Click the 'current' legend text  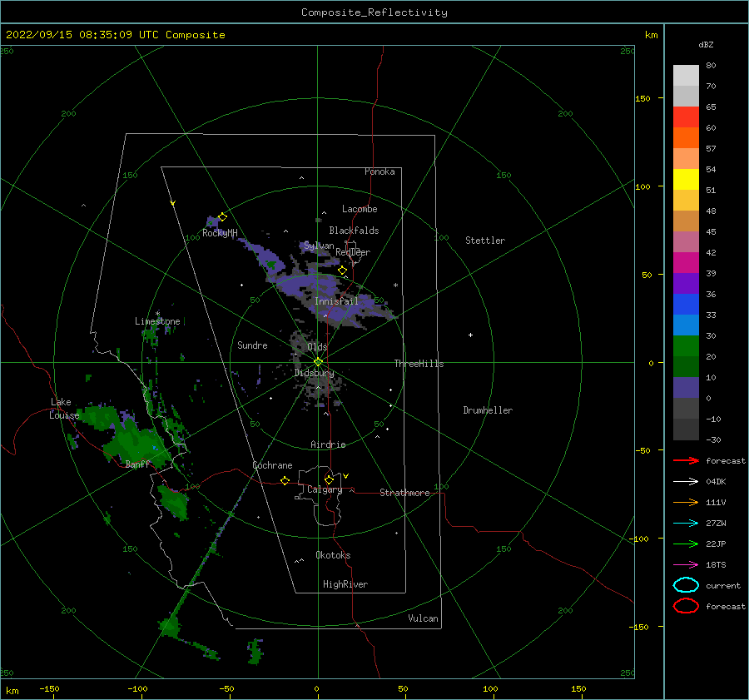(x=722, y=585)
